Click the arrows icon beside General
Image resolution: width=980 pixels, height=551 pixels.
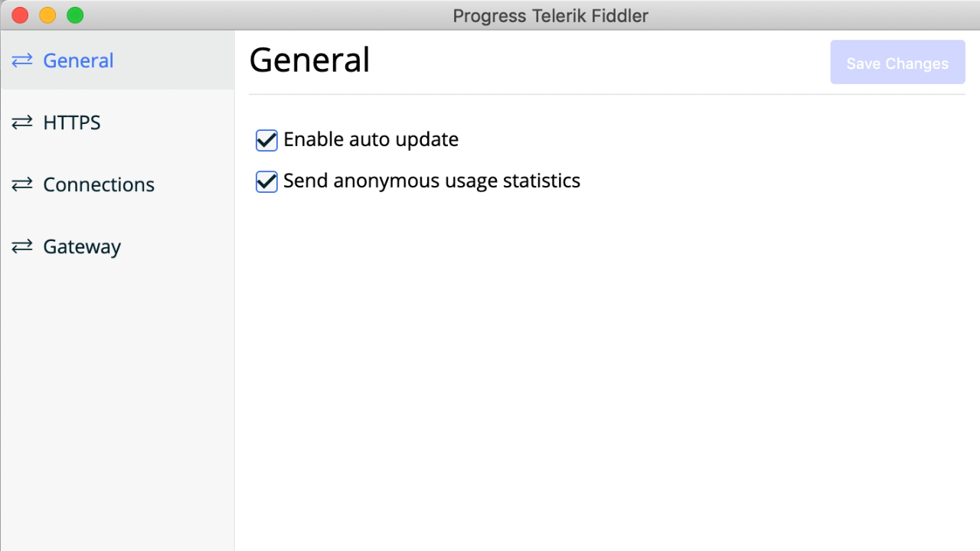(22, 60)
